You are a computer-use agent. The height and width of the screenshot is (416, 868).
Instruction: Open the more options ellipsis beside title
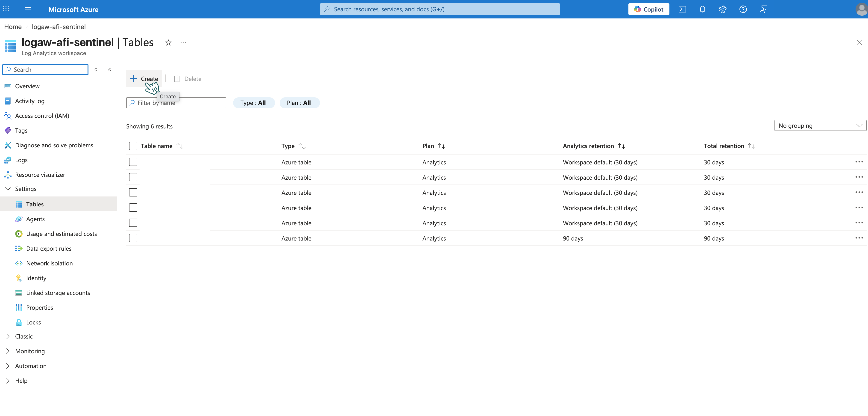click(x=183, y=42)
